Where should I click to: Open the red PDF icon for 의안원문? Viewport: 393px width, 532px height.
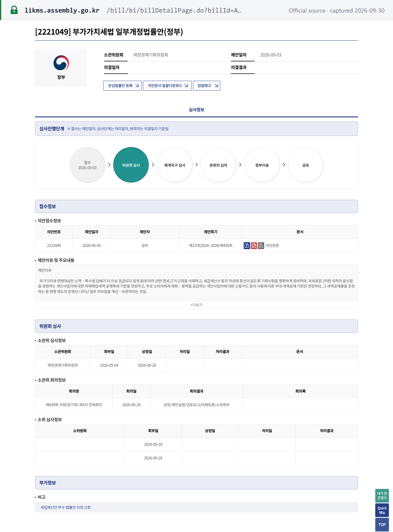coord(254,245)
